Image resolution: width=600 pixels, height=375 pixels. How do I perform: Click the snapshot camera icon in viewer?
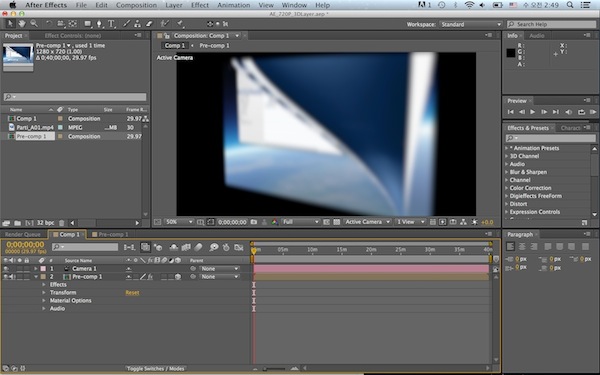[254, 222]
